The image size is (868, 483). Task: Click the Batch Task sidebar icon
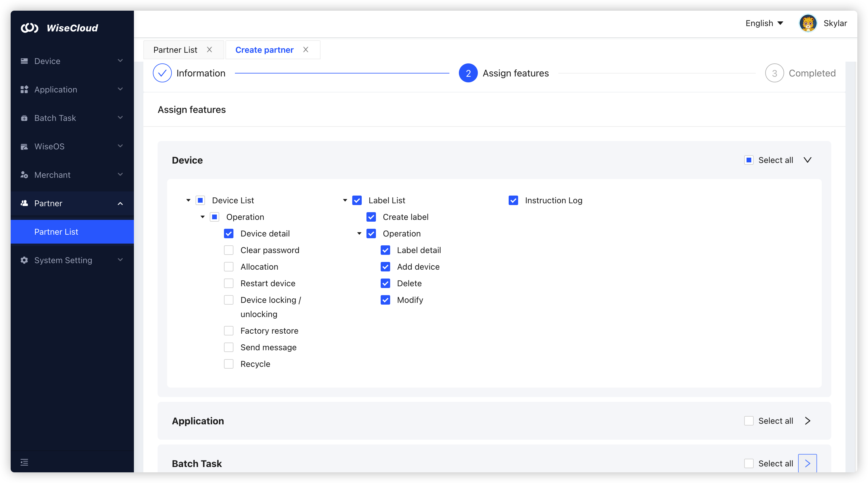point(24,118)
